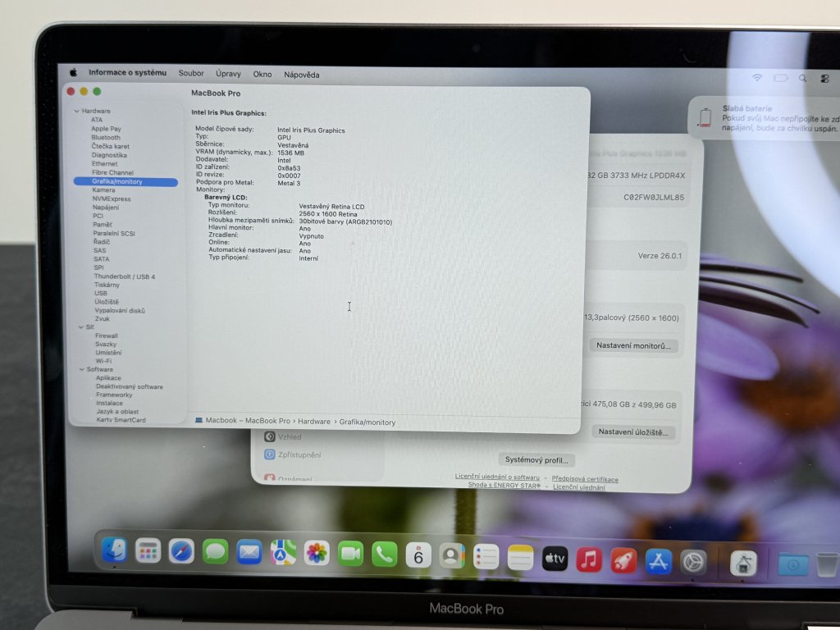Viewport: 840px width, 630px height.
Task: Open the Phone app in Dock
Action: tap(384, 555)
